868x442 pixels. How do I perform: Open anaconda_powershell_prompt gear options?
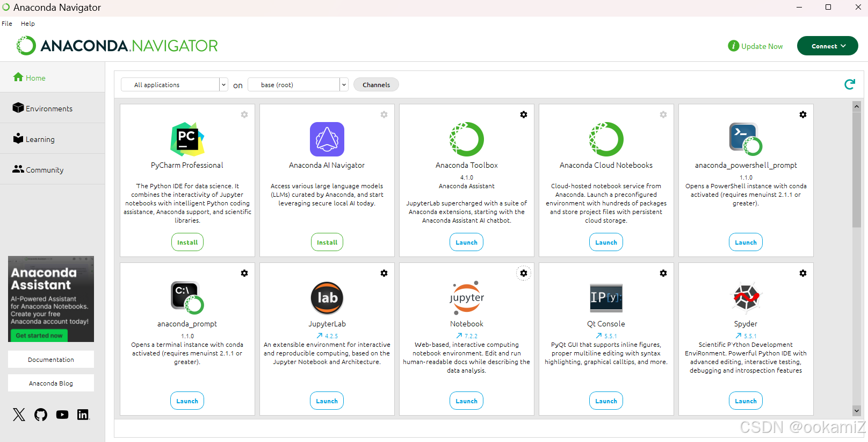803,115
